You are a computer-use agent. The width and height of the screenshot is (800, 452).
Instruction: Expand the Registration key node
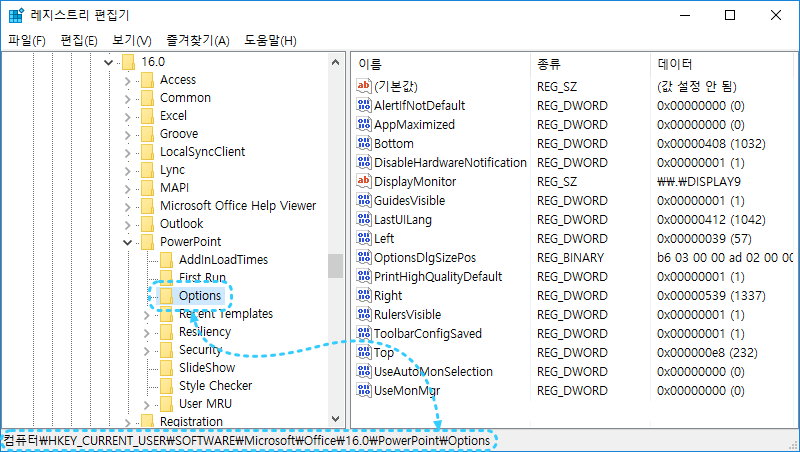tap(128, 422)
